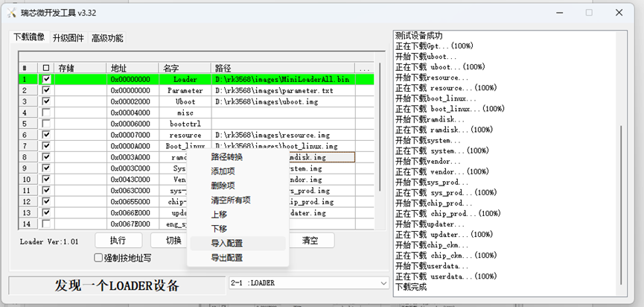Click the log panel's vertical scrollbar
Viewport: 644px width, 307px height.
point(622,206)
